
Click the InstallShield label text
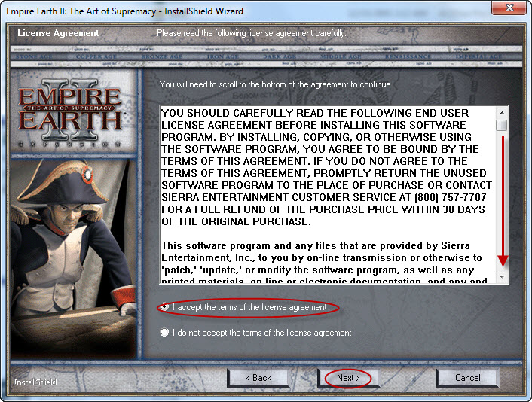[35, 382]
